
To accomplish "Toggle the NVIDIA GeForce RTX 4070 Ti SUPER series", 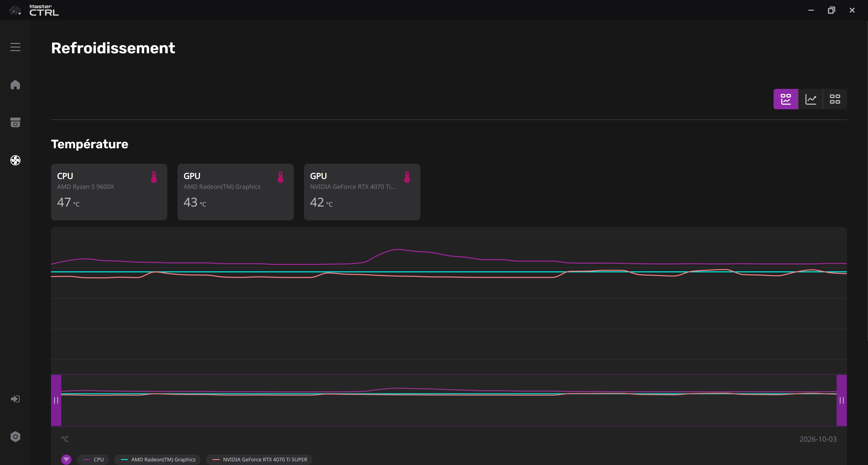I will click(x=259, y=460).
